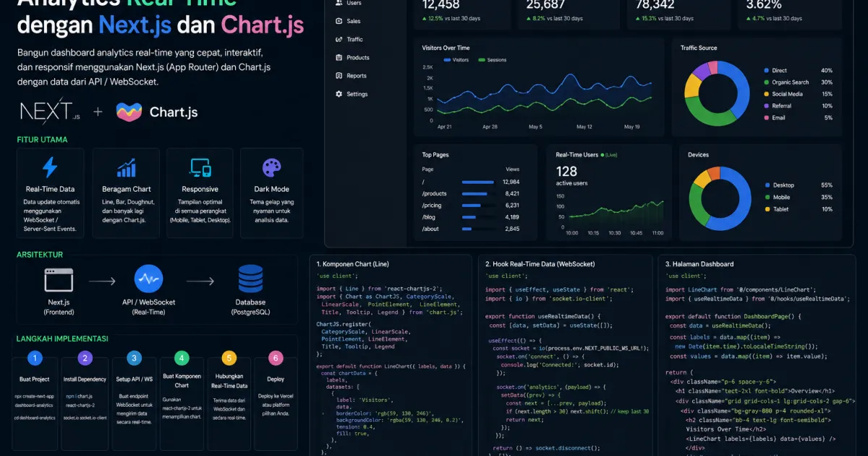Viewport: 868px width, 456px height.
Task: Click the Top Pages panel title
Action: point(436,155)
